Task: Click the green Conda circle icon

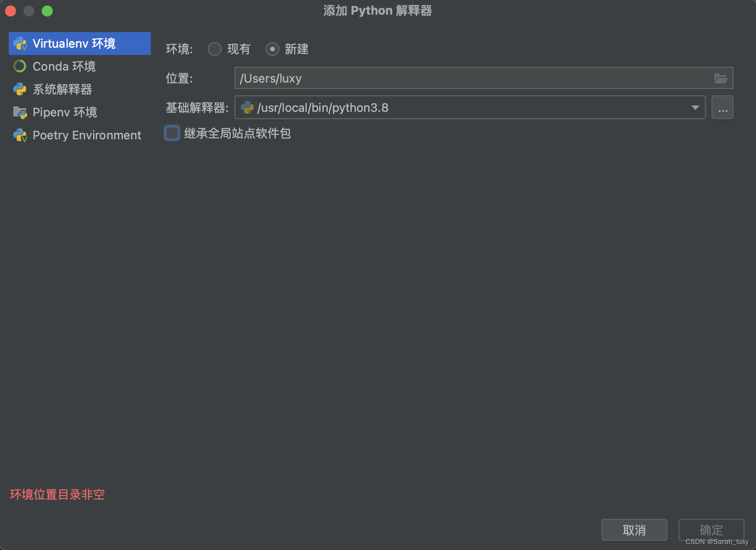Action: (x=20, y=66)
